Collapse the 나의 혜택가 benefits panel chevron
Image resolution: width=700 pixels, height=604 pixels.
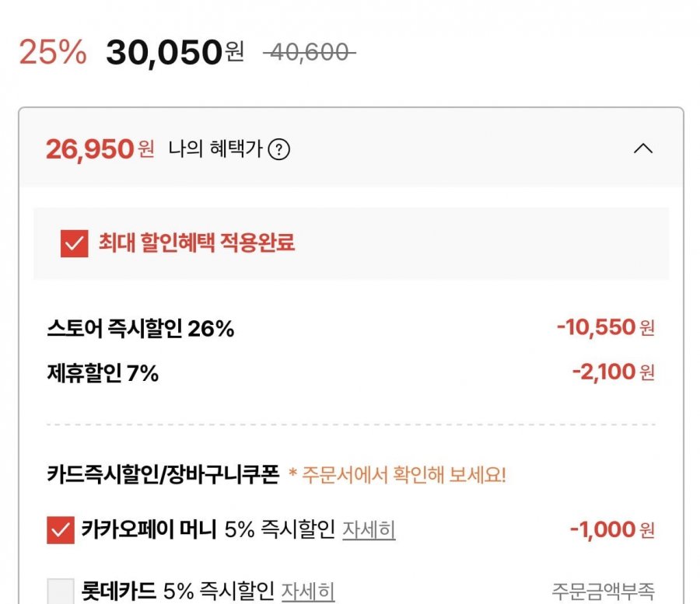643,148
